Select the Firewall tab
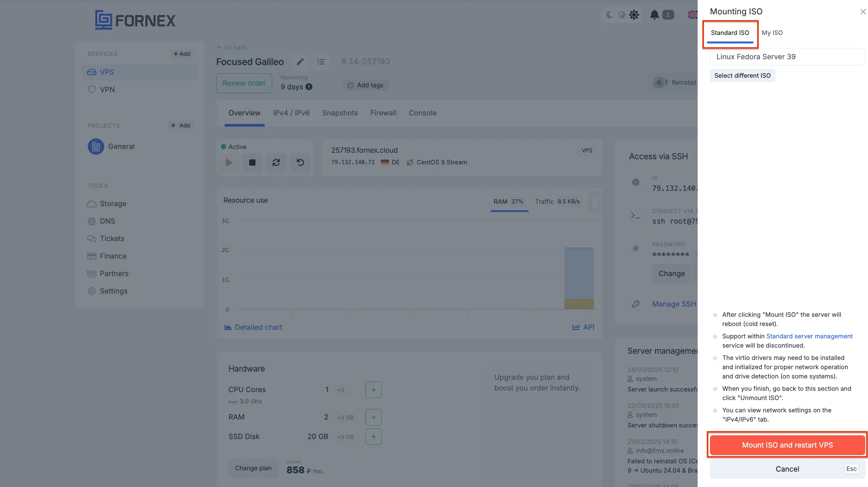The image size is (868, 487). pos(383,113)
